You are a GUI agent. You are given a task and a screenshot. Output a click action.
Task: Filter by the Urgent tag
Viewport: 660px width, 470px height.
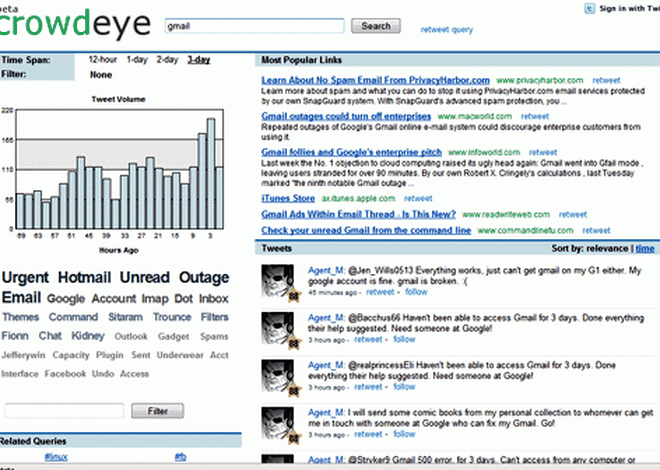[25, 278]
